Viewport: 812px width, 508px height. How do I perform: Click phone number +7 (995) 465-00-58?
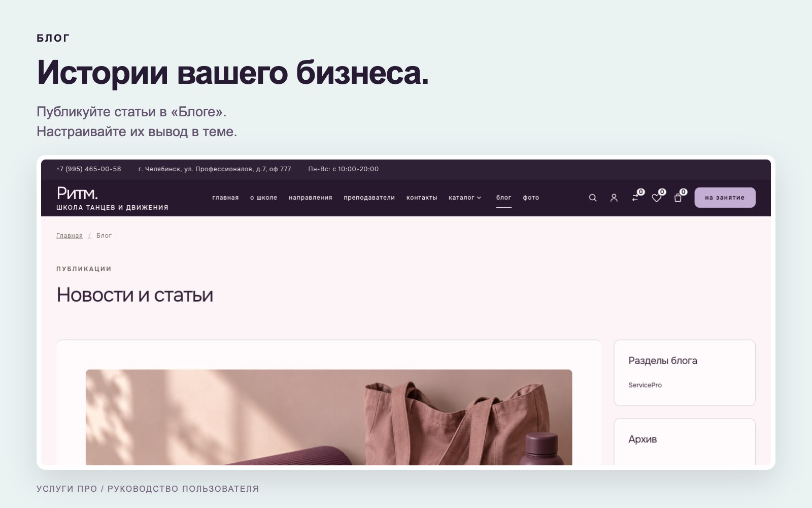(x=89, y=169)
